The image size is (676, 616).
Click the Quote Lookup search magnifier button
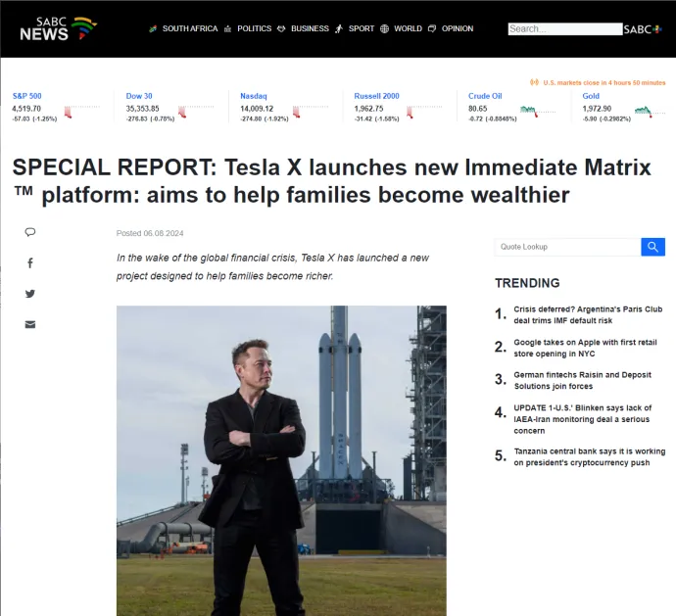(x=652, y=247)
